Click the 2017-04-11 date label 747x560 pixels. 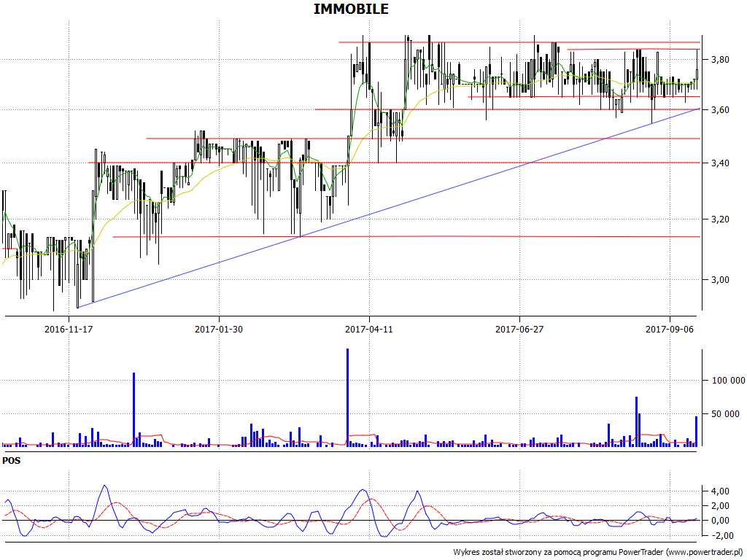point(368,329)
